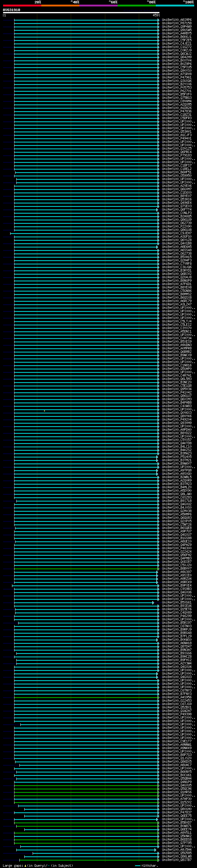Viewport: 197px width, 868px height.
Task: Click the cyan ~100% identity color segment
Action: click(x=175, y=6)
